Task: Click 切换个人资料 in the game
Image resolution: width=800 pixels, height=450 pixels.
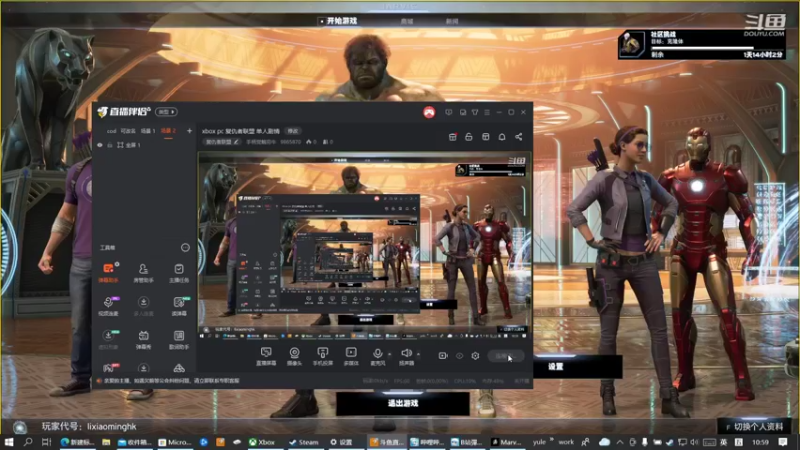Action: pos(754,427)
